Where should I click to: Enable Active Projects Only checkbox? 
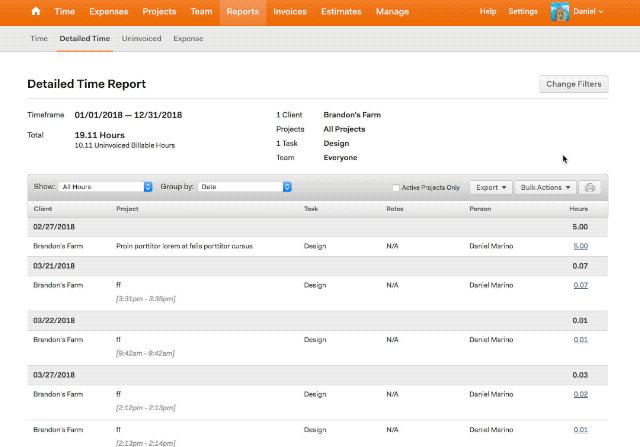click(396, 187)
